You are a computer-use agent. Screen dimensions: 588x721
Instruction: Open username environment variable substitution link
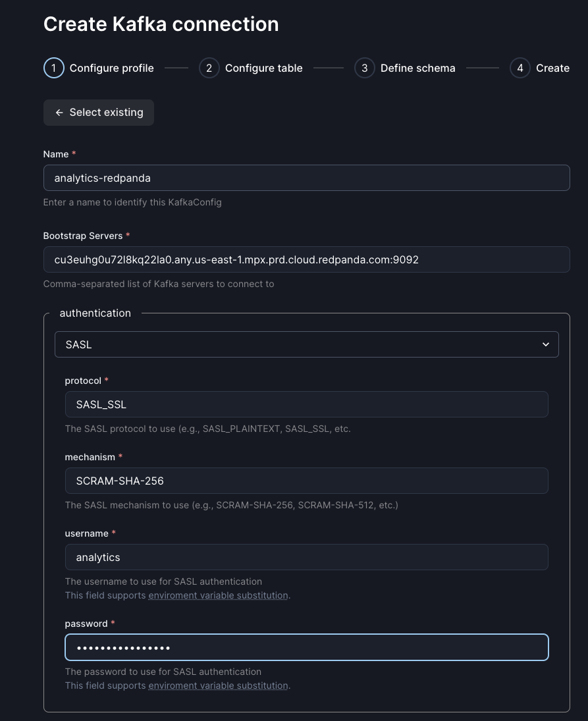click(x=218, y=595)
